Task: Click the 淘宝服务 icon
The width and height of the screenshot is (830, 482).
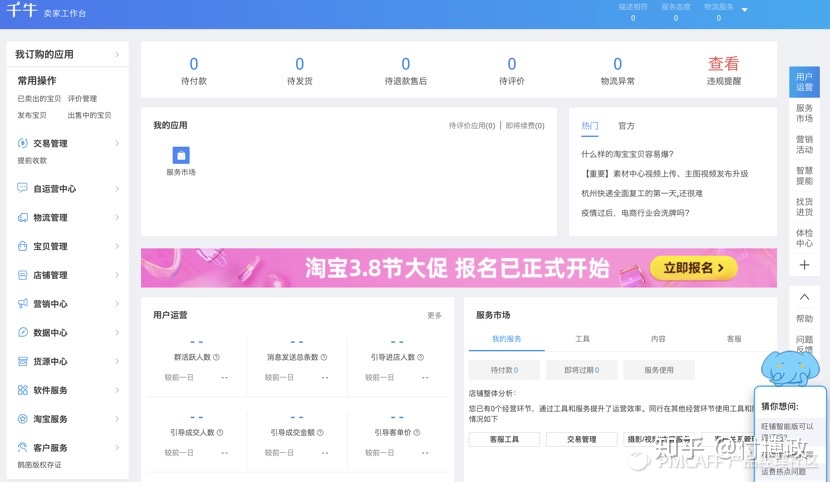Action: [x=22, y=419]
